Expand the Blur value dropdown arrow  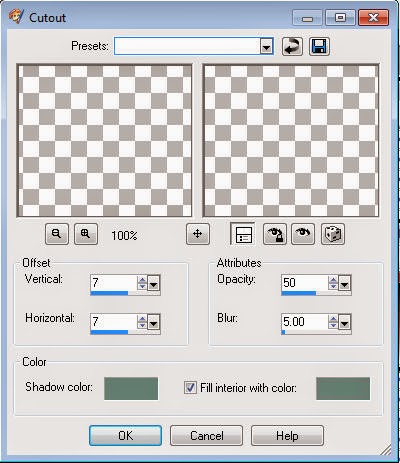[x=344, y=322]
